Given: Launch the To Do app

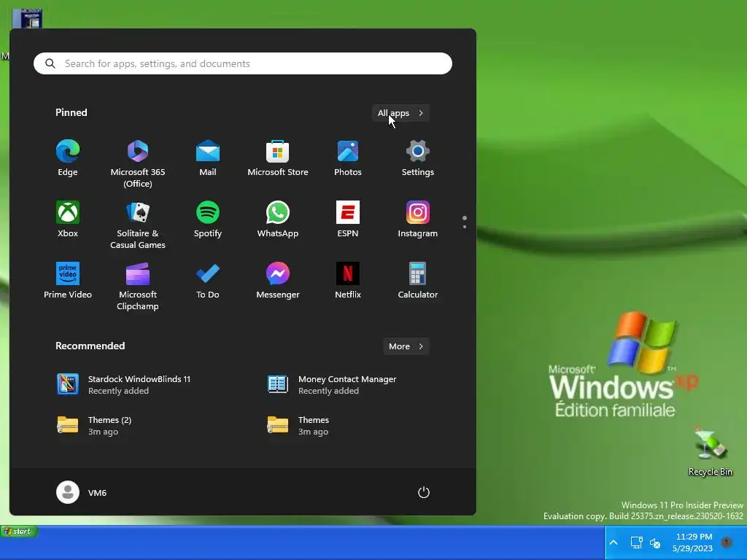Looking at the screenshot, I should [x=208, y=281].
